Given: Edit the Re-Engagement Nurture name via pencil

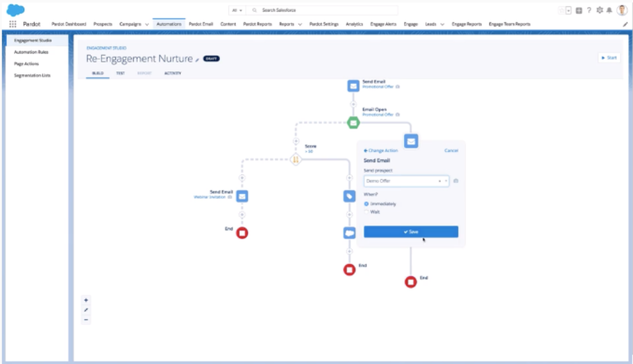Looking at the screenshot, I should pyautogui.click(x=197, y=60).
